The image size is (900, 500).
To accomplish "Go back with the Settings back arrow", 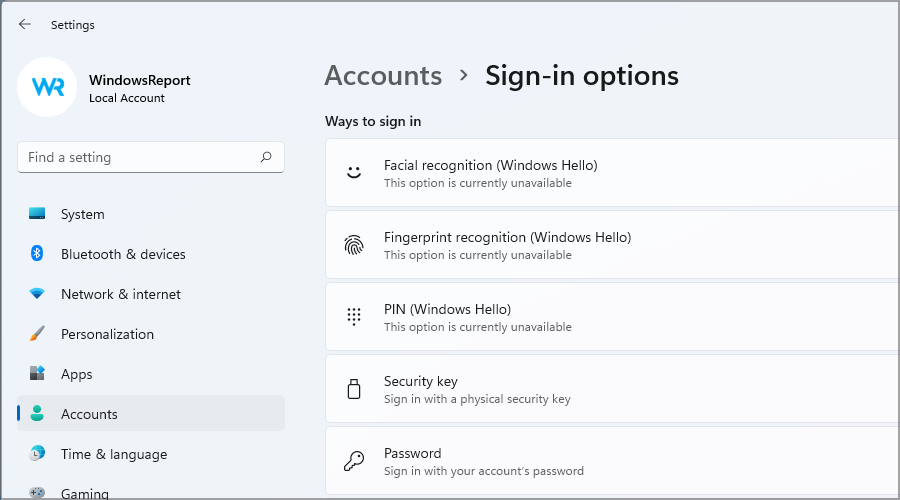I will (25, 24).
